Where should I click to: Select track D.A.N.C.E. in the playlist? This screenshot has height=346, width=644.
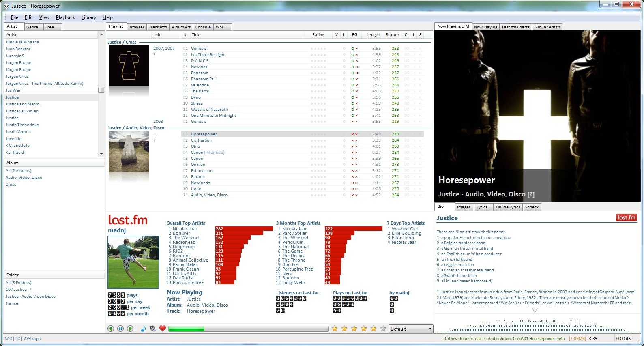click(200, 61)
